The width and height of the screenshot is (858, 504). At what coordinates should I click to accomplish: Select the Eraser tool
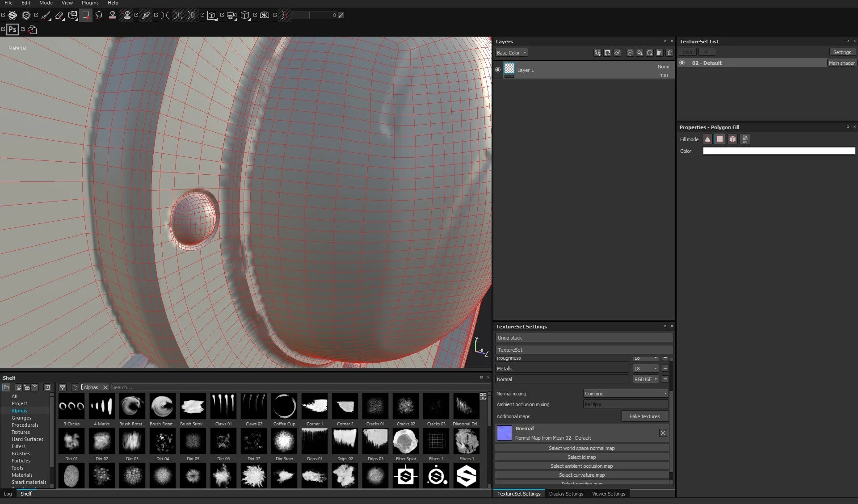click(59, 15)
